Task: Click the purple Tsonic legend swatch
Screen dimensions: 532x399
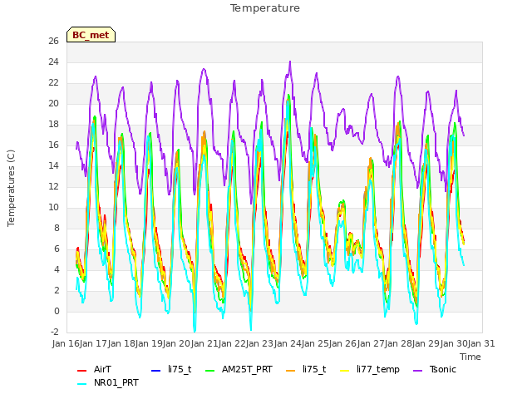Action: [418, 371]
